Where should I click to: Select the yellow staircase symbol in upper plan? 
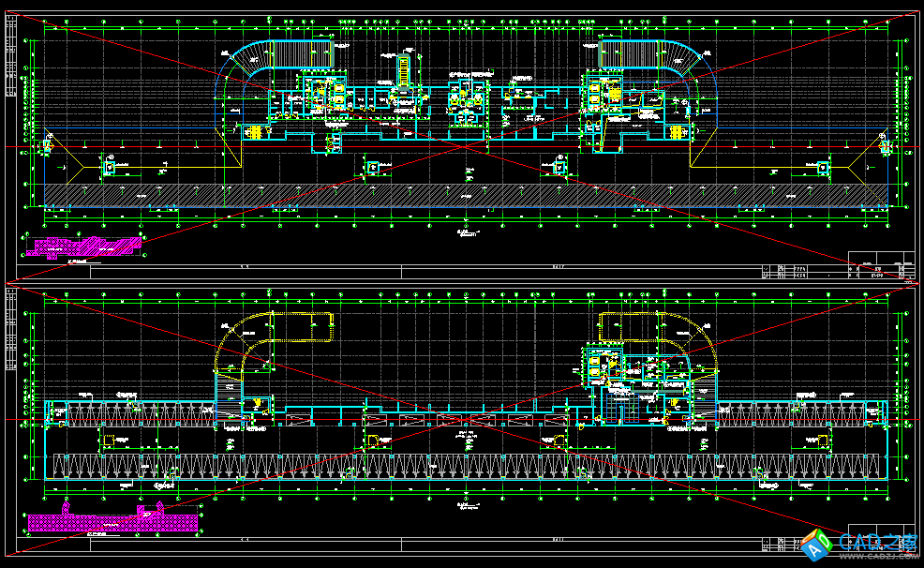click(x=405, y=71)
